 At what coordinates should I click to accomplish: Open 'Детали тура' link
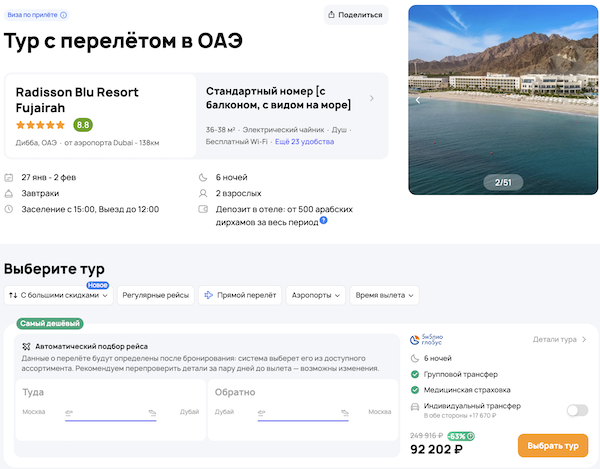click(x=560, y=340)
